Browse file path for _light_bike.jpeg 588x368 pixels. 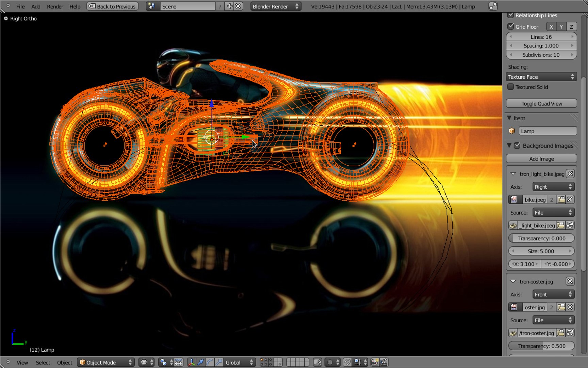pyautogui.click(x=561, y=225)
